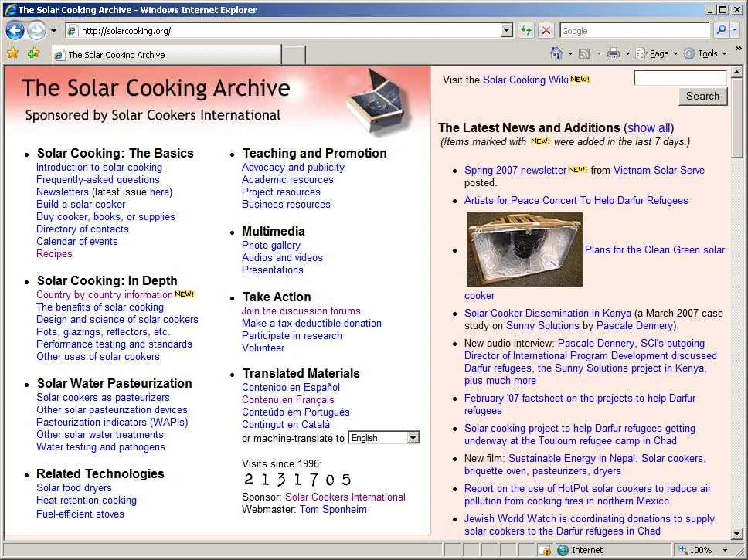Open the Solar Cooking Wiki link
Screen dimensions: 748x560
click(525, 80)
